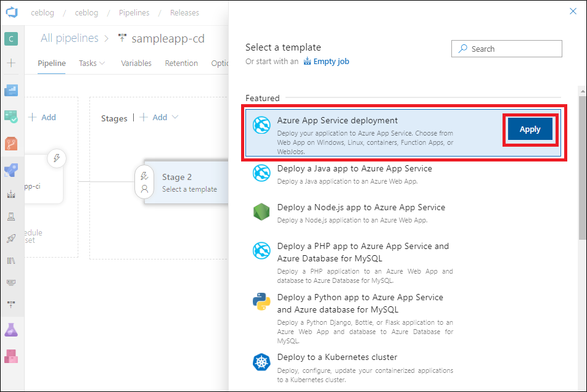This screenshot has height=392, width=587.
Task: Click the PHP app template icon
Action: pos(261,251)
